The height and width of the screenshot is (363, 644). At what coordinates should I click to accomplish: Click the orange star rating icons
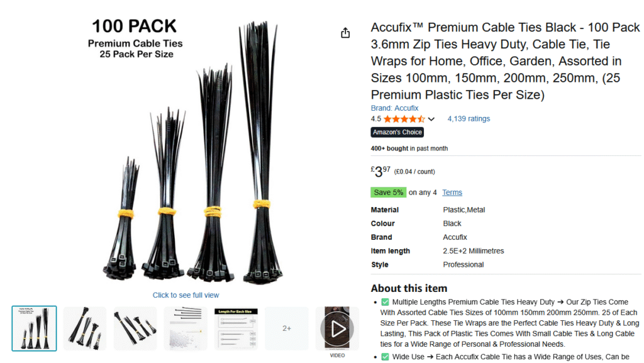(x=404, y=119)
